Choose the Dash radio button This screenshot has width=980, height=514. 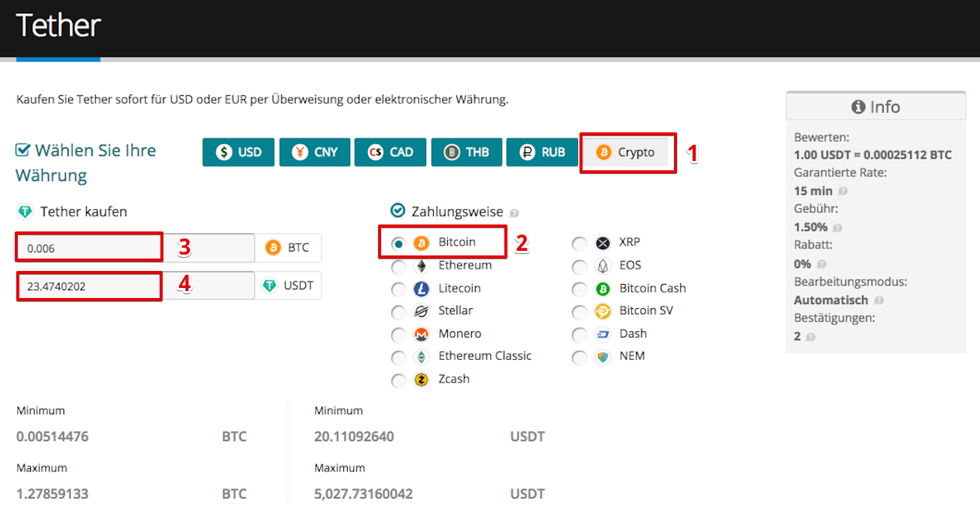click(x=579, y=335)
